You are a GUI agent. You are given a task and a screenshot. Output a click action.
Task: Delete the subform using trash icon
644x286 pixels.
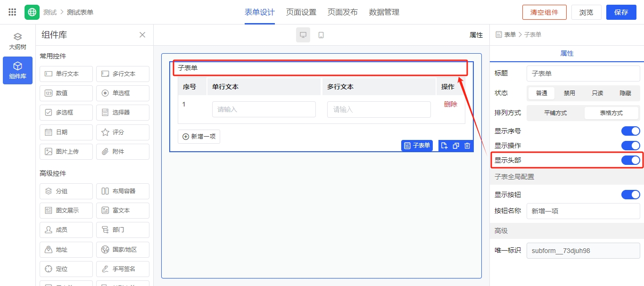pos(467,146)
